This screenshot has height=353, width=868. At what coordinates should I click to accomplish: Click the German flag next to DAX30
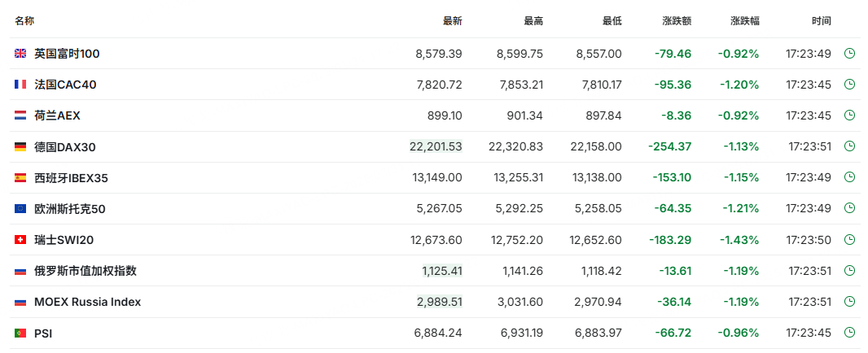(20, 146)
